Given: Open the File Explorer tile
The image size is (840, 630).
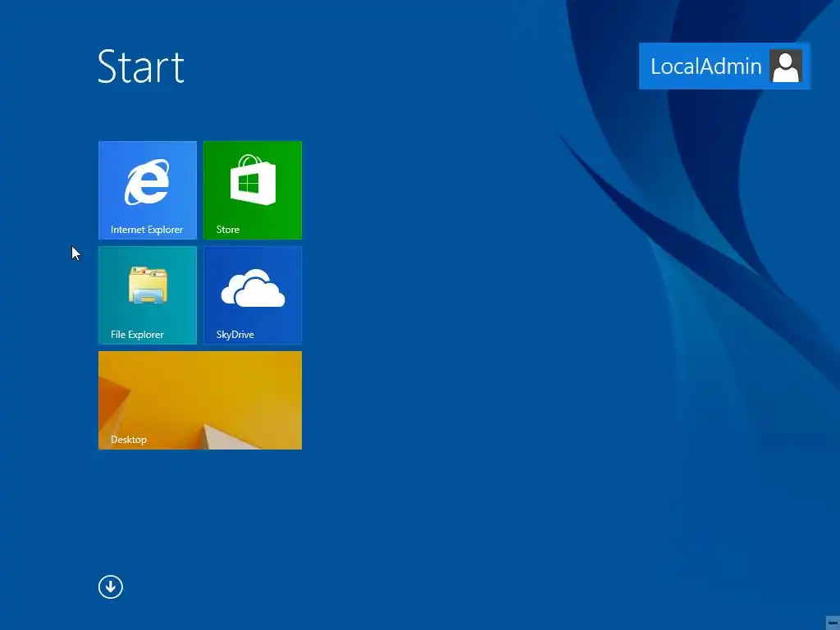Looking at the screenshot, I should point(148,294).
